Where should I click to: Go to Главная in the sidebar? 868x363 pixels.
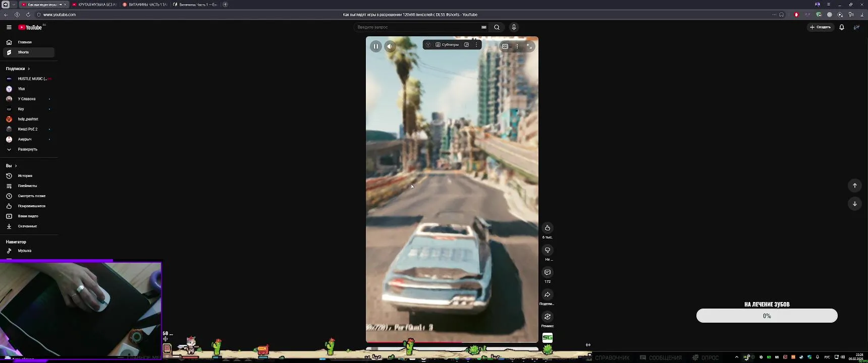(29, 42)
